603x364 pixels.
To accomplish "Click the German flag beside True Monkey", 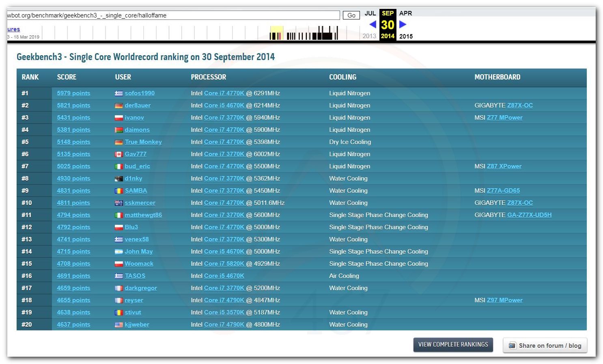I will click(x=118, y=142).
